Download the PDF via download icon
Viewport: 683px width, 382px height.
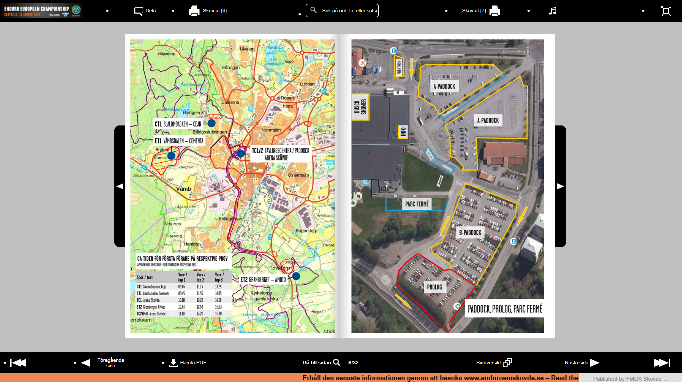pyautogui.click(x=173, y=362)
